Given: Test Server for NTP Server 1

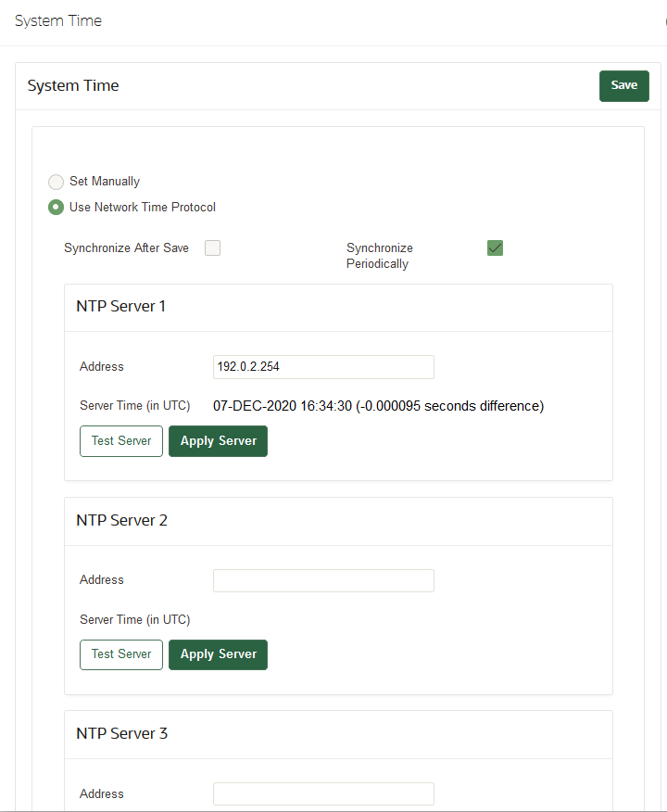Looking at the screenshot, I should tap(121, 441).
